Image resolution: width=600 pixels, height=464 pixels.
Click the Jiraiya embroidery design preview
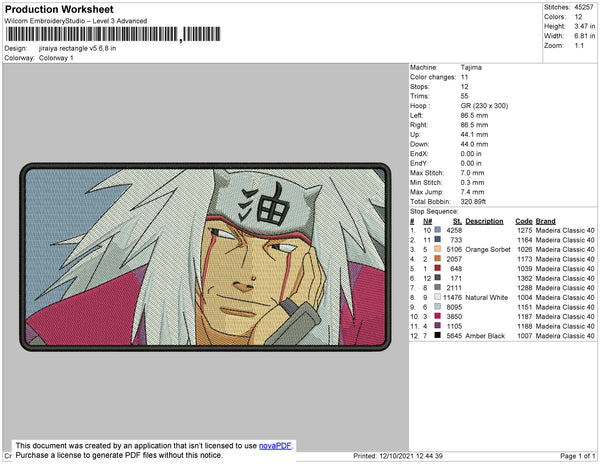tap(205, 257)
